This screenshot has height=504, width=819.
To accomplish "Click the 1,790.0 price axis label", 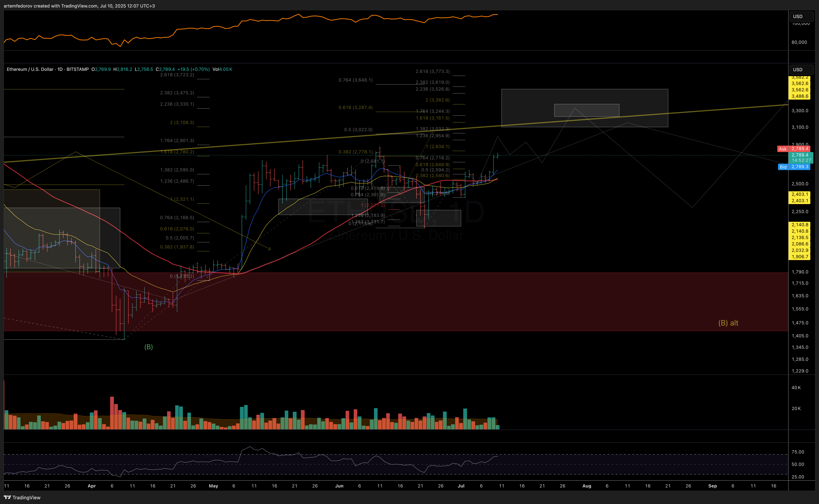I will 800,272.
